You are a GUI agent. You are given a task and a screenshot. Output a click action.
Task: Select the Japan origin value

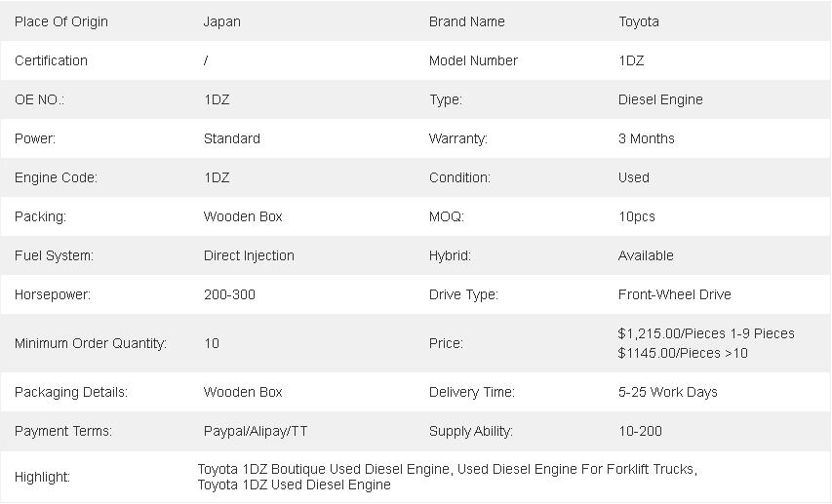click(x=221, y=21)
